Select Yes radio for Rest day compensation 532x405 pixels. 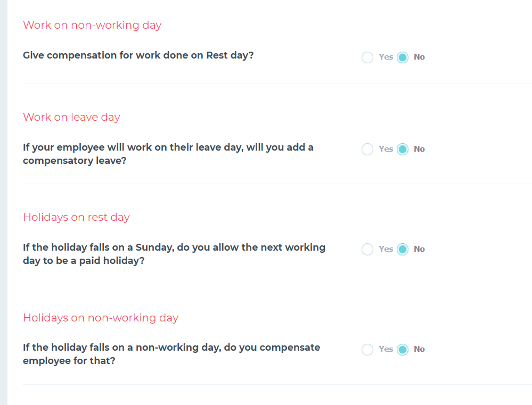pyautogui.click(x=367, y=57)
